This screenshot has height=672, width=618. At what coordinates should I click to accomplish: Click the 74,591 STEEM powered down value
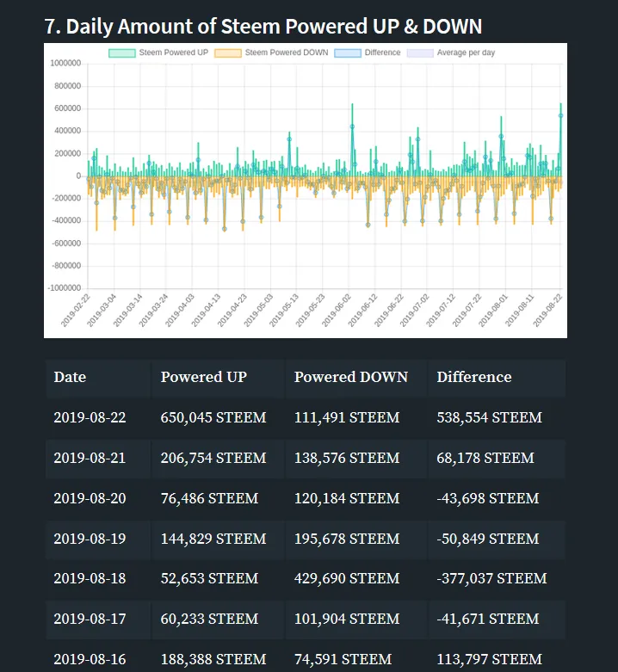point(343,659)
